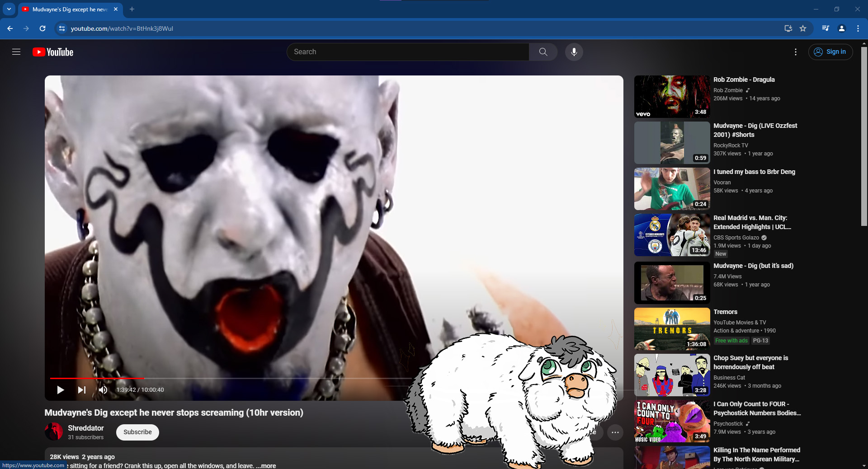Open more actions menu below video
The height and width of the screenshot is (469, 868).
[615, 432]
